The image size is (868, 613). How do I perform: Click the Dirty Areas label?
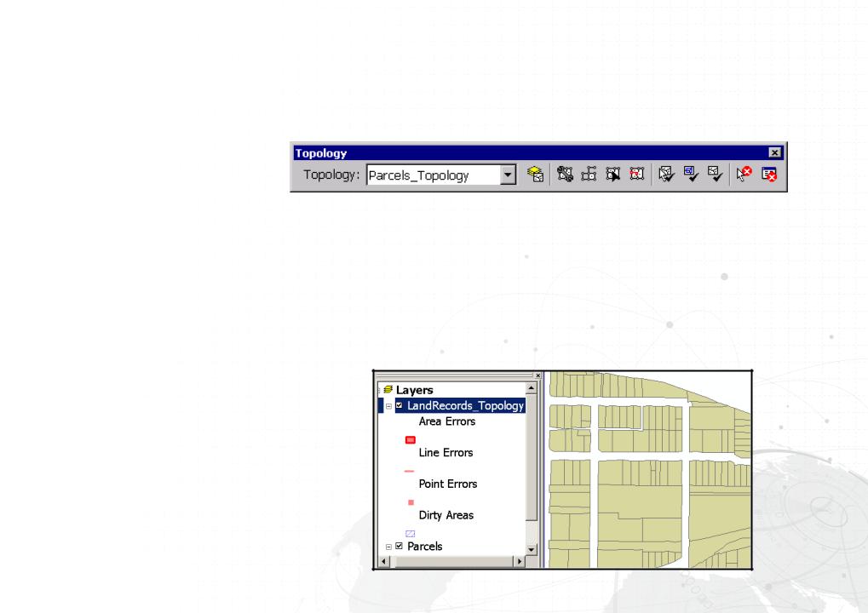point(446,515)
